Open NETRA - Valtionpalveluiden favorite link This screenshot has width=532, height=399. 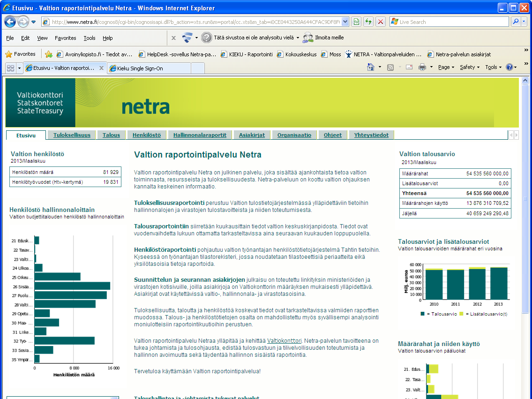pyautogui.click(x=383, y=54)
